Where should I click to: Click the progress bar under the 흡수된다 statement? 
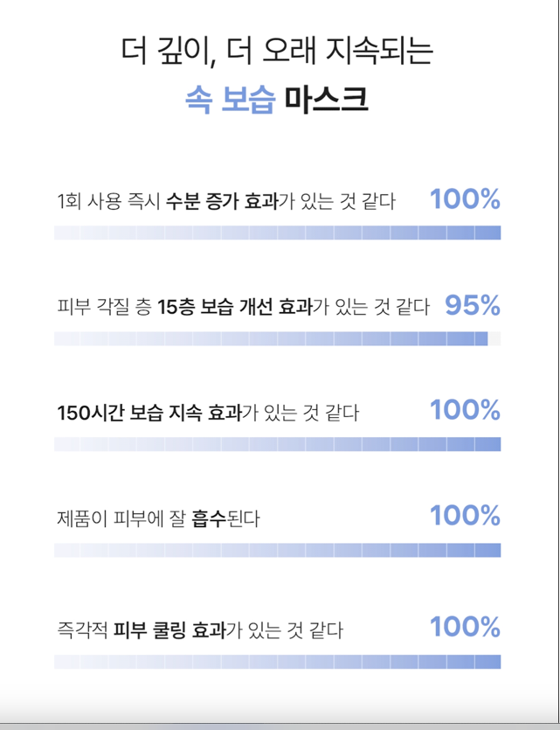pos(277,550)
